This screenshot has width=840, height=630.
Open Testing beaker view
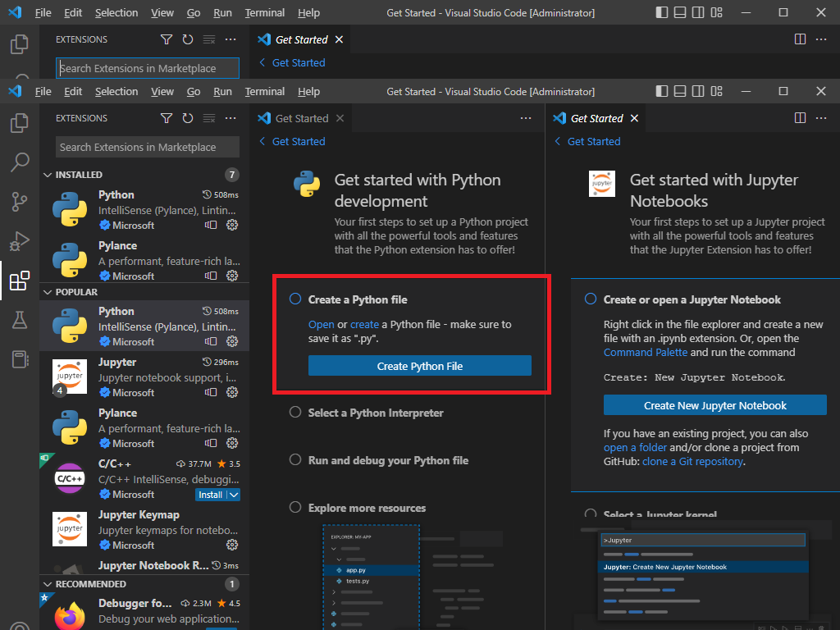point(20,320)
